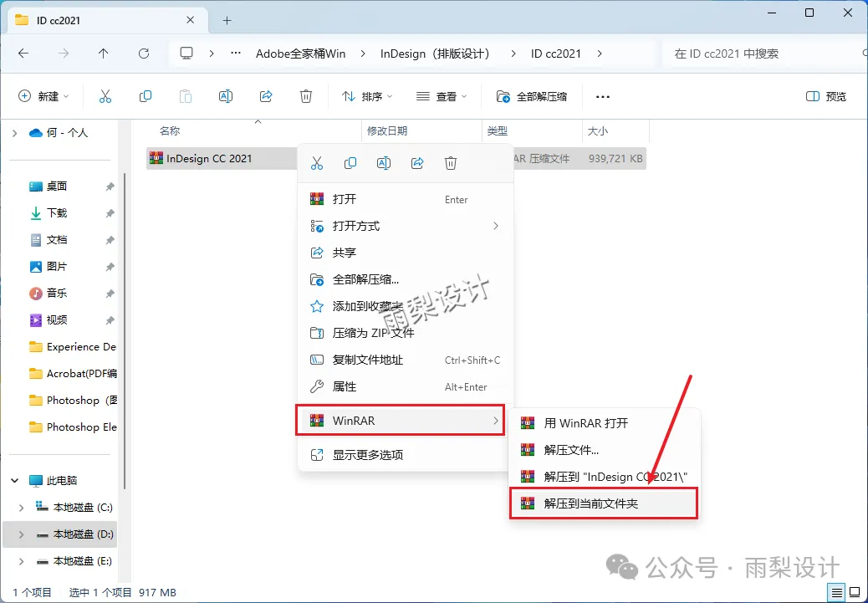
Task: Click the Delete icon in the context menu
Action: 451,163
